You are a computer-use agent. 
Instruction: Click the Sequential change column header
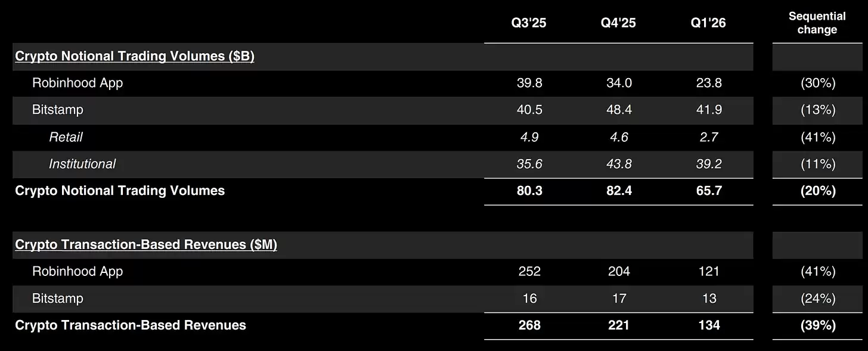click(x=817, y=23)
